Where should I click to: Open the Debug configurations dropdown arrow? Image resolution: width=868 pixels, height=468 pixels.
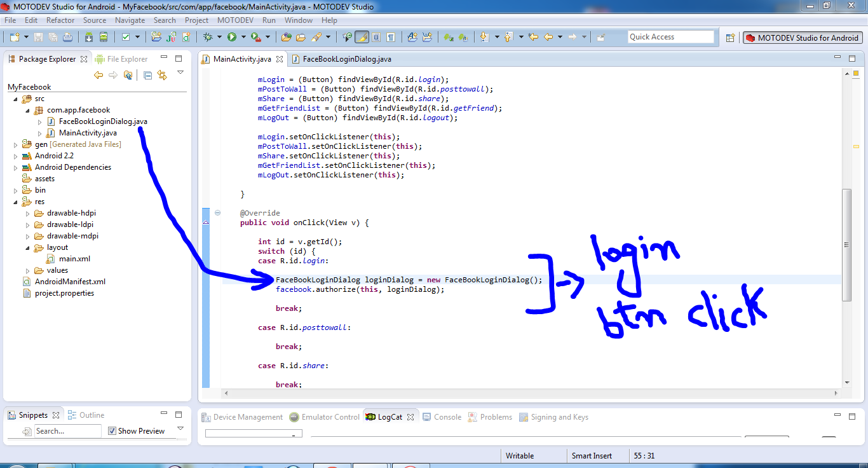219,37
